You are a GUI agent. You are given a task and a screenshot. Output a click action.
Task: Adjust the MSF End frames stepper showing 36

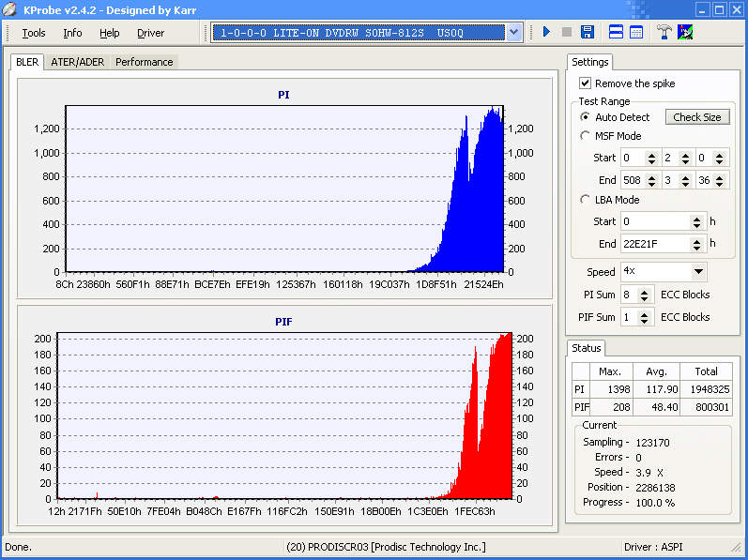tap(720, 180)
